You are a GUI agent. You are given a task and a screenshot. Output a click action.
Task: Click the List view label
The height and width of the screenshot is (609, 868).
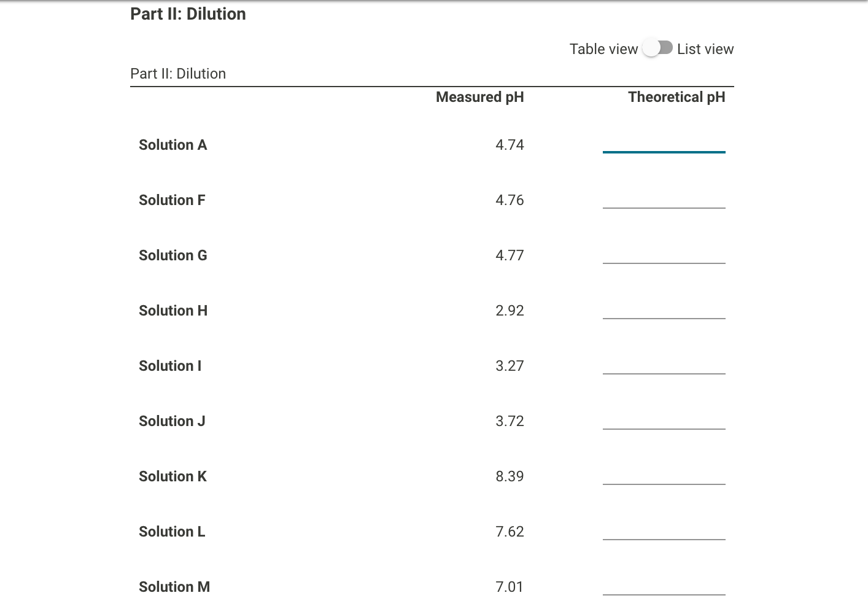click(x=705, y=48)
